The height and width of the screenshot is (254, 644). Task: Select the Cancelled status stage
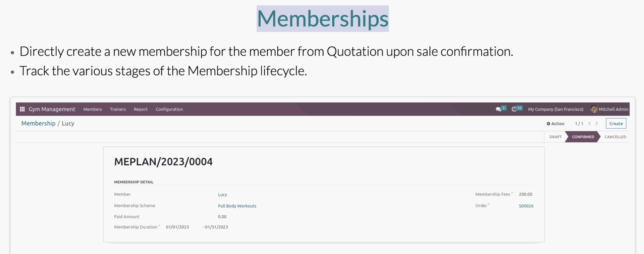(615, 137)
